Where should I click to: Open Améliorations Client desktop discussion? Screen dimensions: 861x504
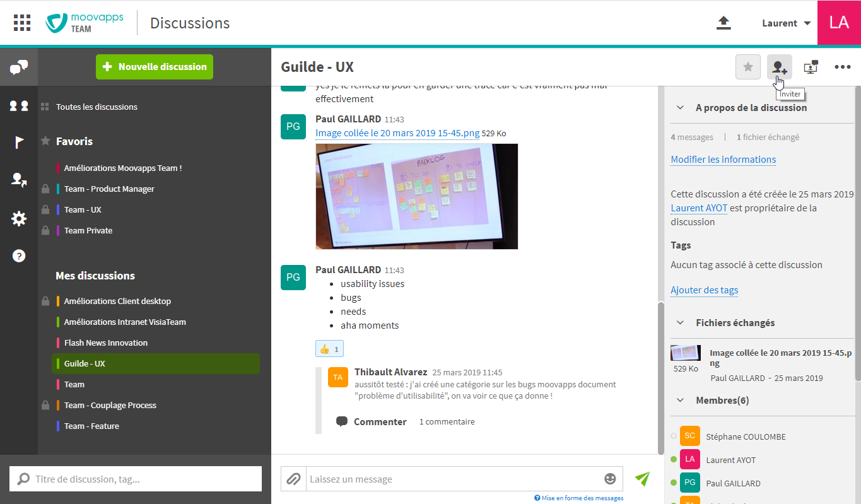pos(117,301)
